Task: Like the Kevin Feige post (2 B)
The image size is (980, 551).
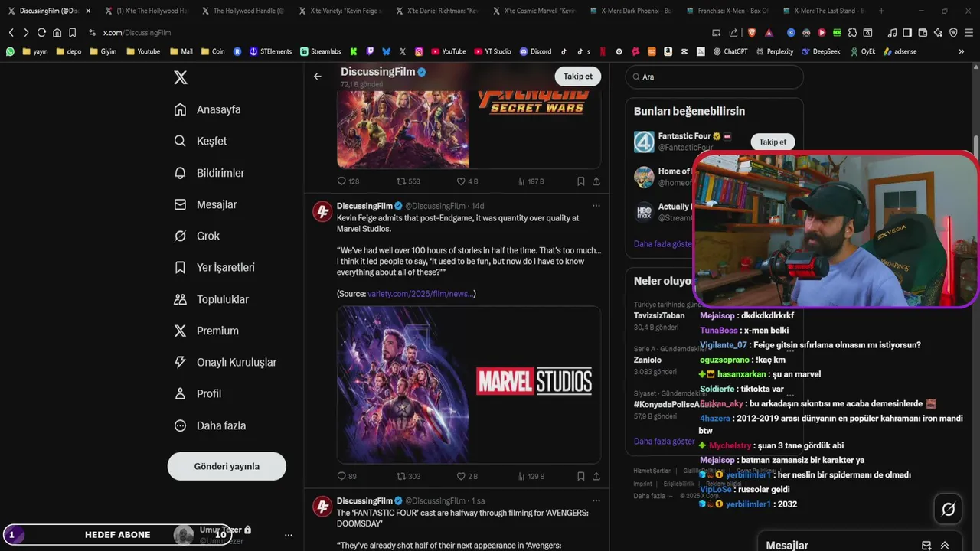Action: point(467,476)
